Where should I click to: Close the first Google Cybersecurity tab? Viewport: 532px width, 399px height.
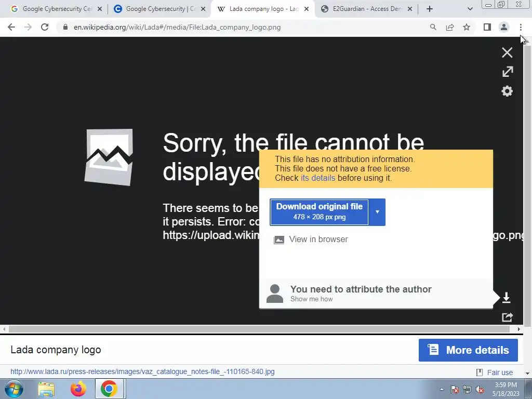100,9
